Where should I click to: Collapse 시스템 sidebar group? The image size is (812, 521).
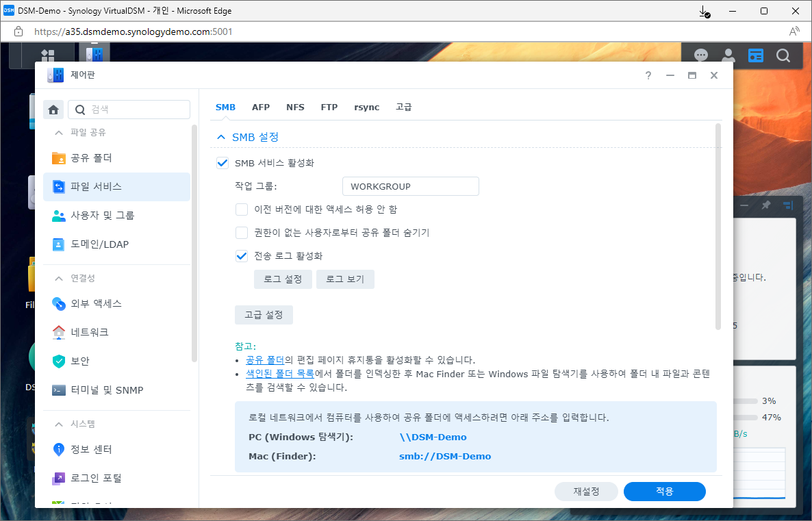click(x=58, y=424)
